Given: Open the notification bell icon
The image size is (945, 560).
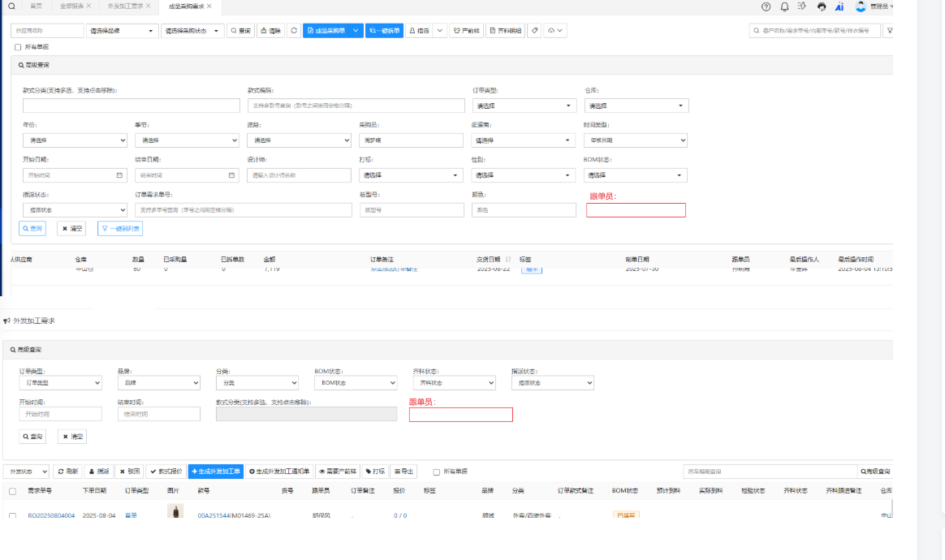Looking at the screenshot, I should 784,6.
